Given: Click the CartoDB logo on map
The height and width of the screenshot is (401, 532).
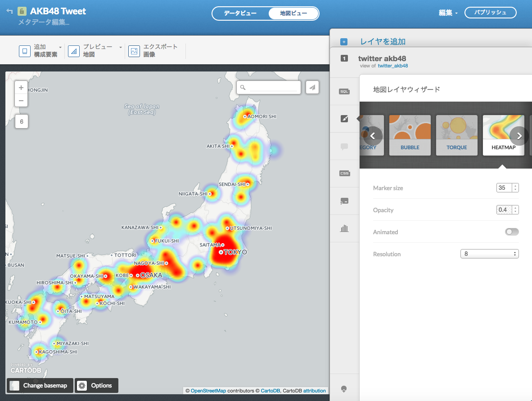Looking at the screenshot, I should point(26,369).
